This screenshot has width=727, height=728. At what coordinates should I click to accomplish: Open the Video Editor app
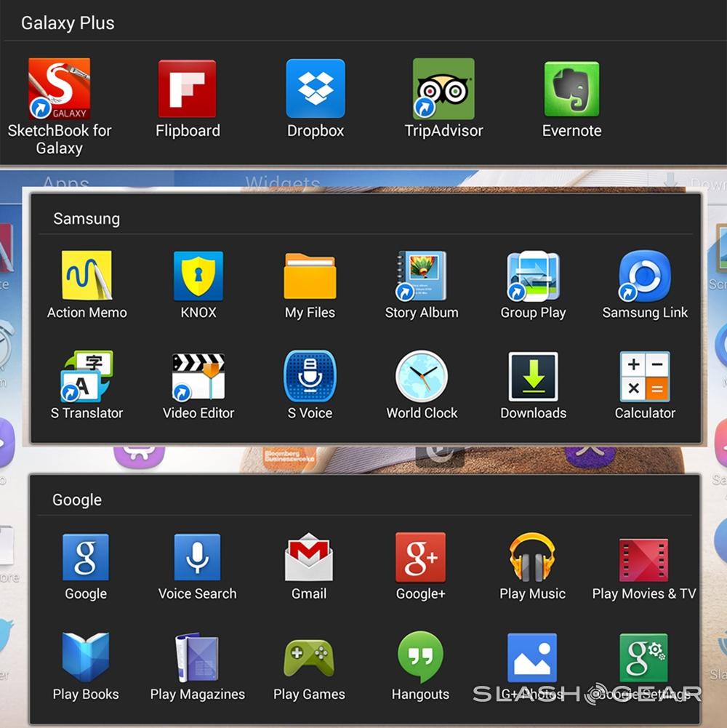(x=198, y=376)
